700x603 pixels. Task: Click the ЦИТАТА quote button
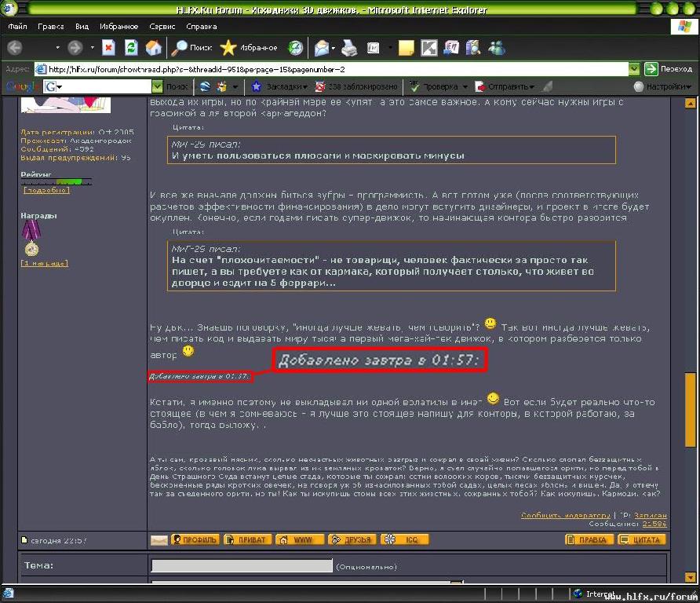[x=642, y=540]
